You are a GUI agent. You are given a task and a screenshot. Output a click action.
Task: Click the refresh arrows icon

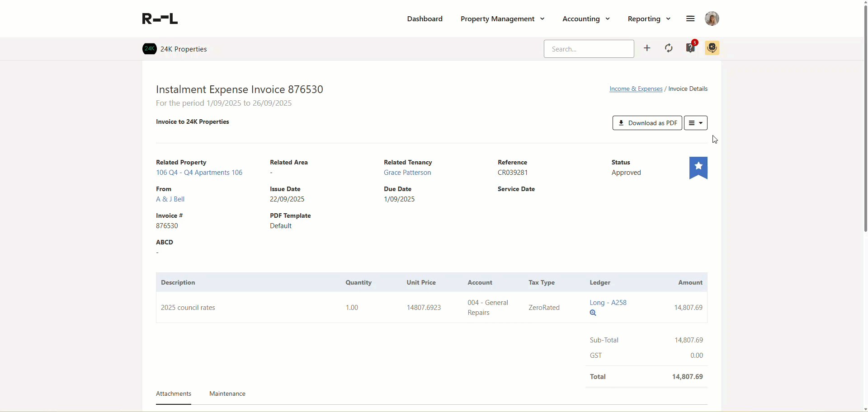point(669,48)
